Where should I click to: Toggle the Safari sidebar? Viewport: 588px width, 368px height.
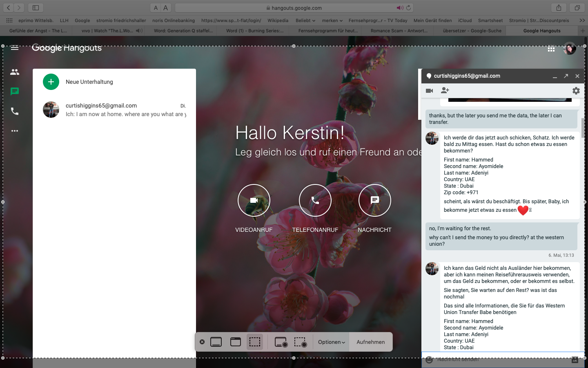36,8
